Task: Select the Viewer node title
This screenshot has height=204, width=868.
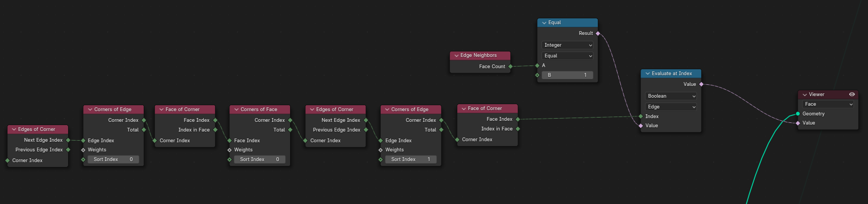Action: 817,94
